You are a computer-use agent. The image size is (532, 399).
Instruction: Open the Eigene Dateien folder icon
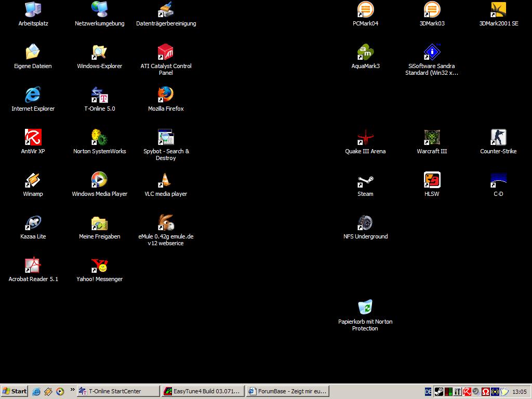pyautogui.click(x=33, y=57)
